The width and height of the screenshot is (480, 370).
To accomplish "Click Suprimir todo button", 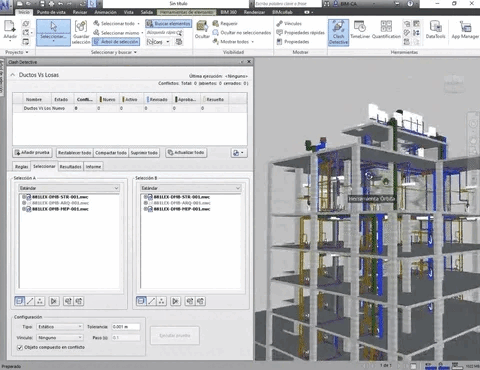I will click(x=144, y=153).
